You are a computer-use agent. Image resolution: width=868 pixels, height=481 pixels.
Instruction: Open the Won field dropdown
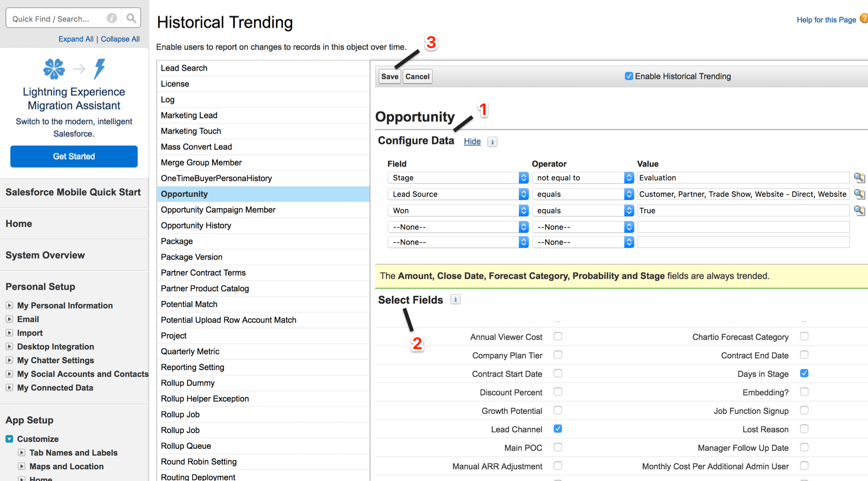pyautogui.click(x=458, y=210)
